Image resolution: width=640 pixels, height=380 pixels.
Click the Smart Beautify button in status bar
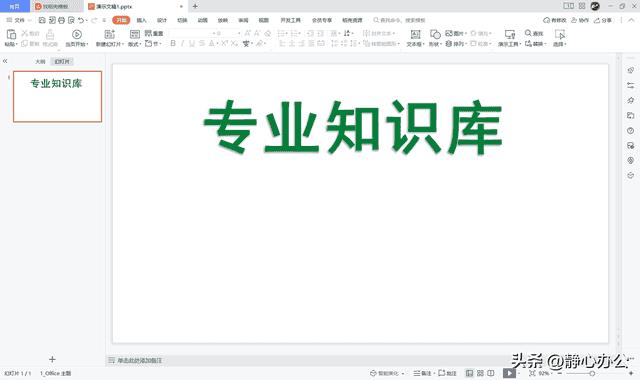(x=387, y=373)
